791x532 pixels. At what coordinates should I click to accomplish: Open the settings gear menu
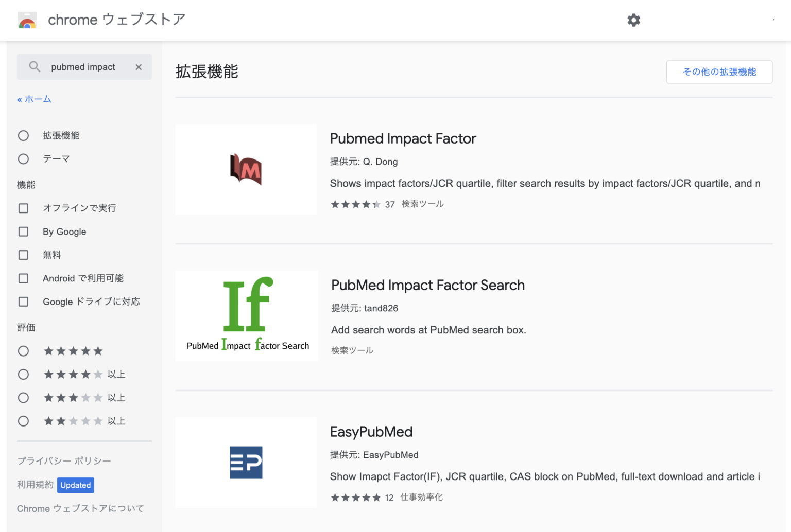pos(633,20)
